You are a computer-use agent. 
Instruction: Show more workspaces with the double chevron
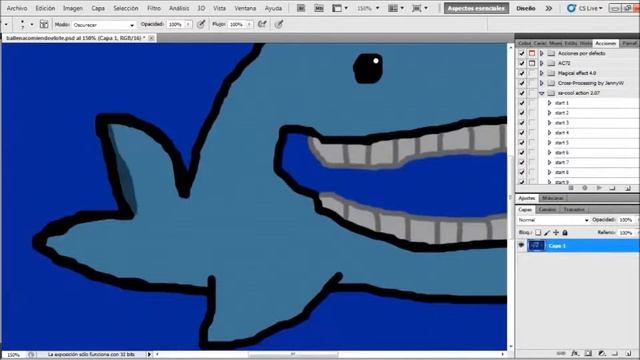point(549,8)
